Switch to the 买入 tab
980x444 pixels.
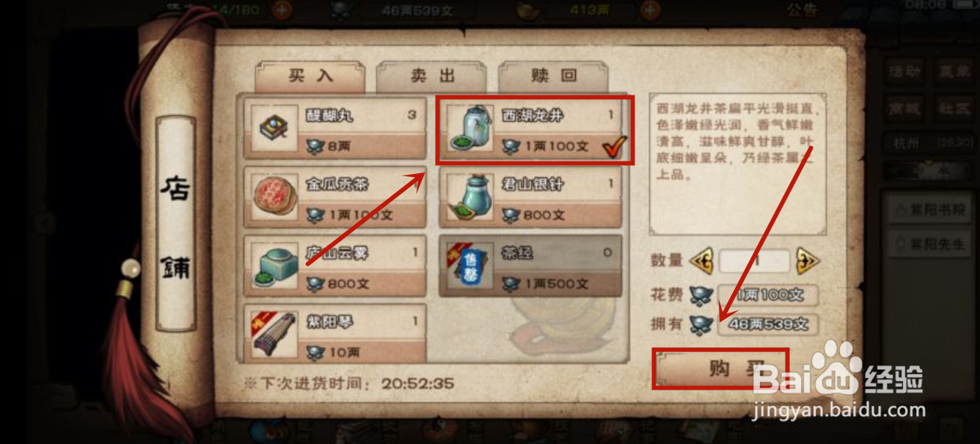310,76
